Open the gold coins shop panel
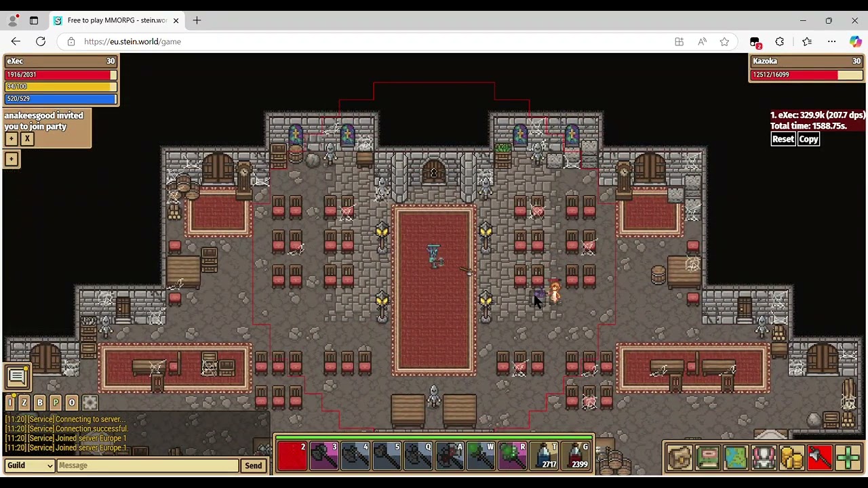Image resolution: width=868 pixels, height=488 pixels. click(x=791, y=457)
